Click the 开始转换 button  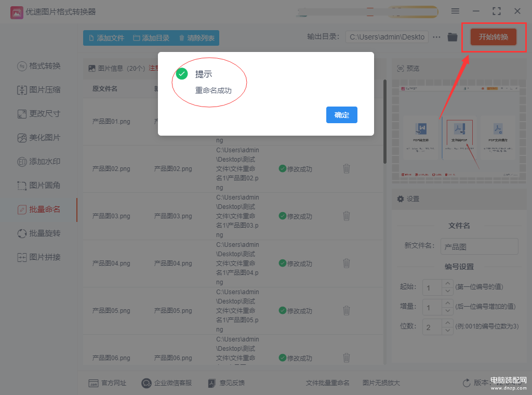[x=494, y=37]
